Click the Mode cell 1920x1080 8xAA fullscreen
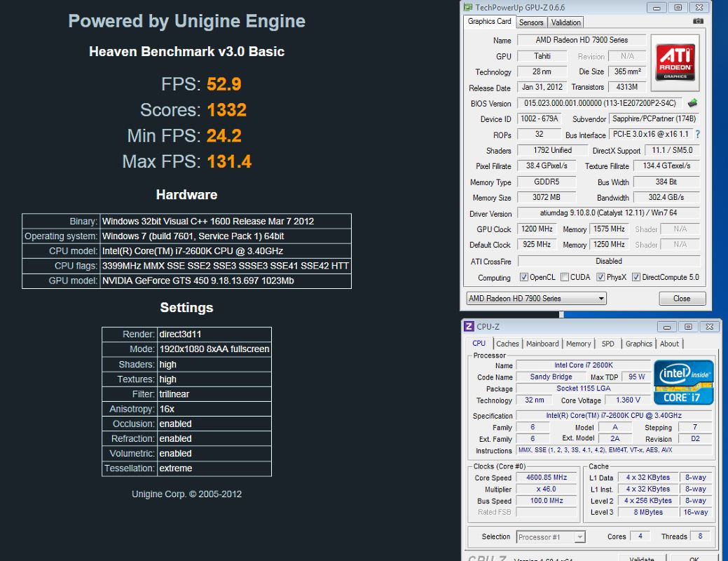This screenshot has height=561, width=728. pyautogui.click(x=214, y=349)
